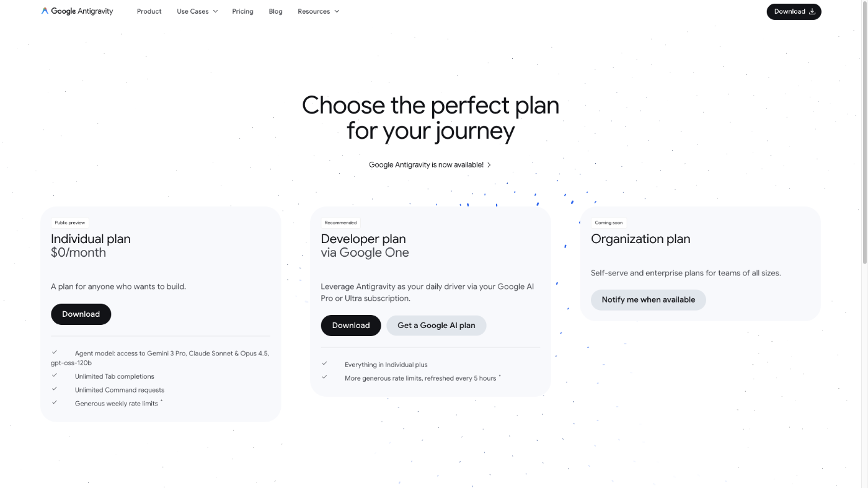Image resolution: width=868 pixels, height=488 pixels.
Task: Expand the Resources dropdown menu
Action: (x=318, y=11)
